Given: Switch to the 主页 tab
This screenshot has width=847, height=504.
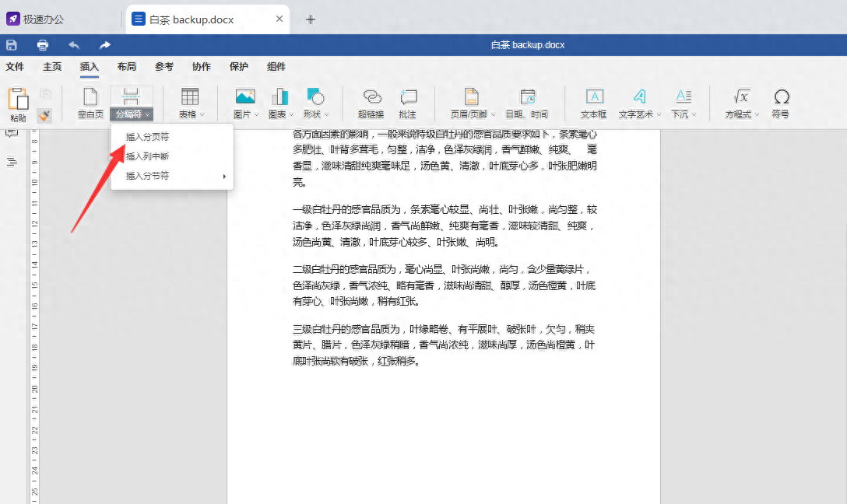Looking at the screenshot, I should 52,67.
